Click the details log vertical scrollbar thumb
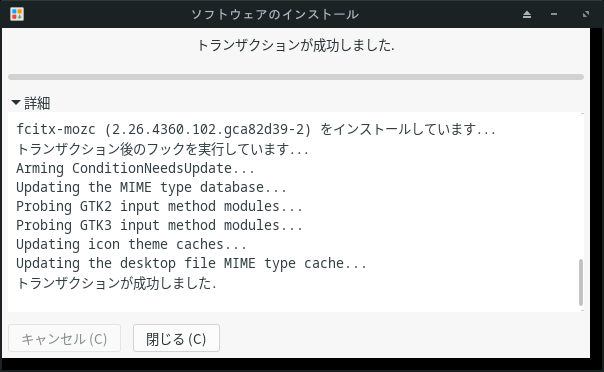 tap(581, 282)
